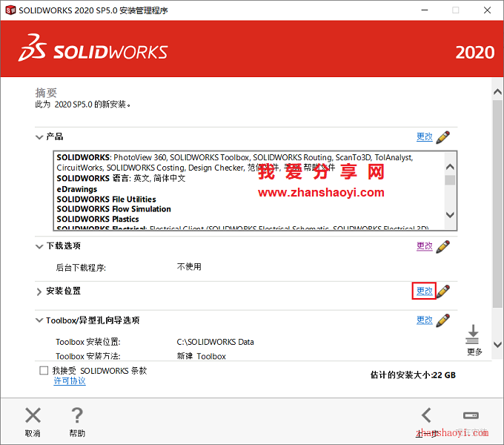Click the SOLIDWORKS title bar app icon
The height and width of the screenshot is (445, 504).
pos(10,10)
